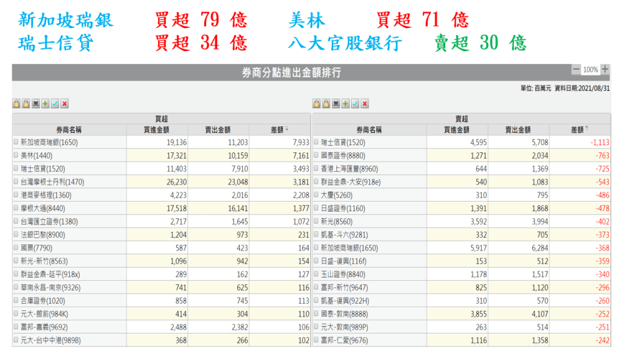Zoom out with the minus button beside 100%

576,69
